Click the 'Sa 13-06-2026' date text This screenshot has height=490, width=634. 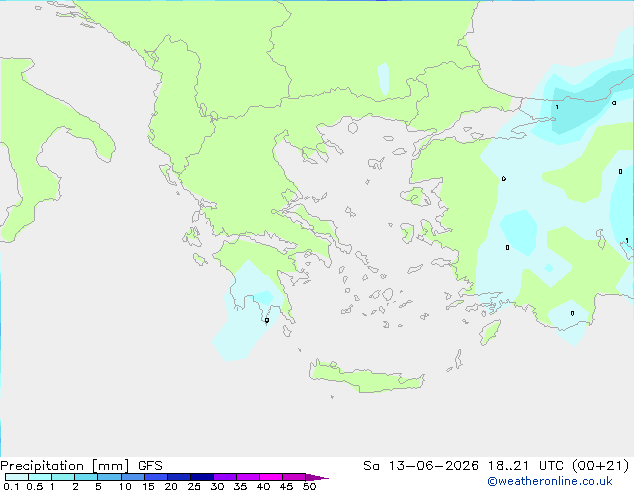coord(421,466)
